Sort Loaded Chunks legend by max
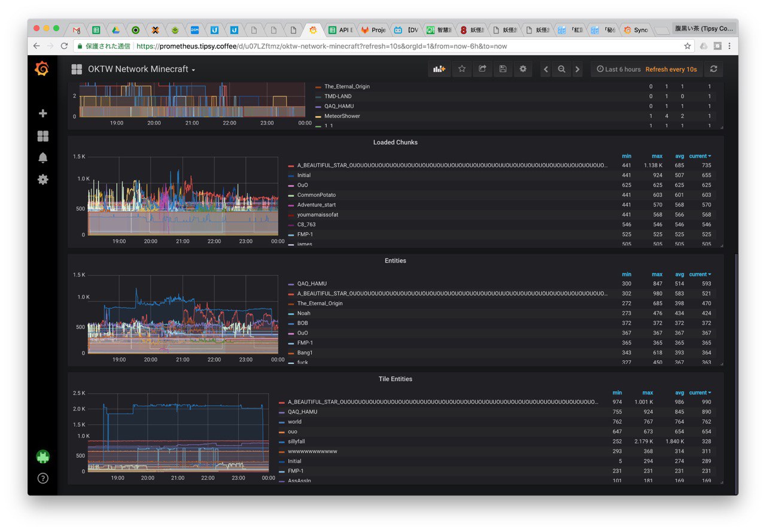The width and height of the screenshot is (766, 532). tap(657, 156)
